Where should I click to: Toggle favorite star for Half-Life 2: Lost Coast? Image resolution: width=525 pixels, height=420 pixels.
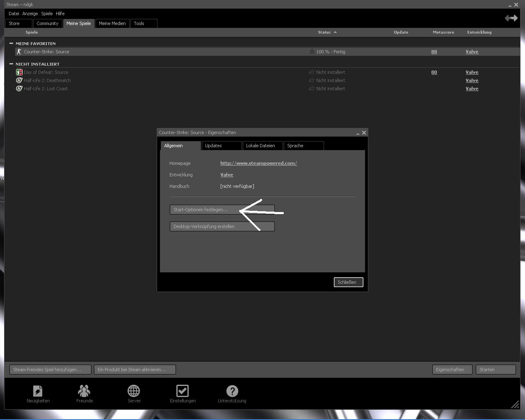312,89
